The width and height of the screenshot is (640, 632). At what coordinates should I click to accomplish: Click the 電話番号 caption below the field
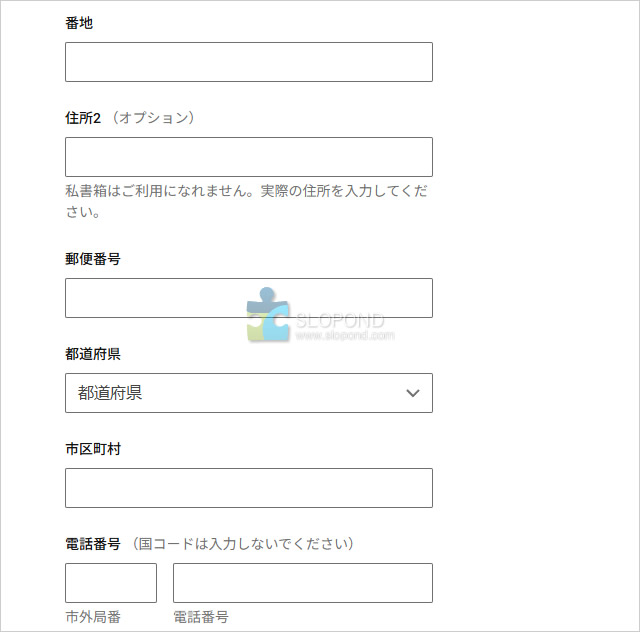click(201, 617)
